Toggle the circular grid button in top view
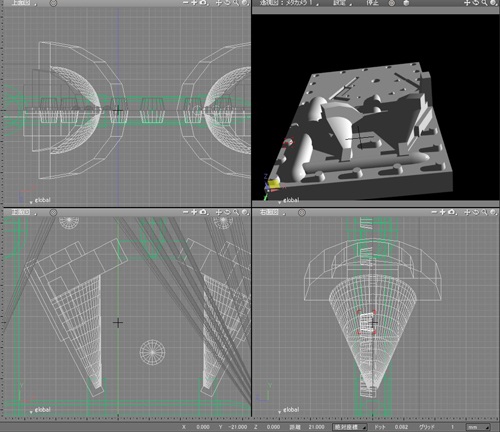The width and height of the screenshot is (500, 432). pyautogui.click(x=53, y=3)
